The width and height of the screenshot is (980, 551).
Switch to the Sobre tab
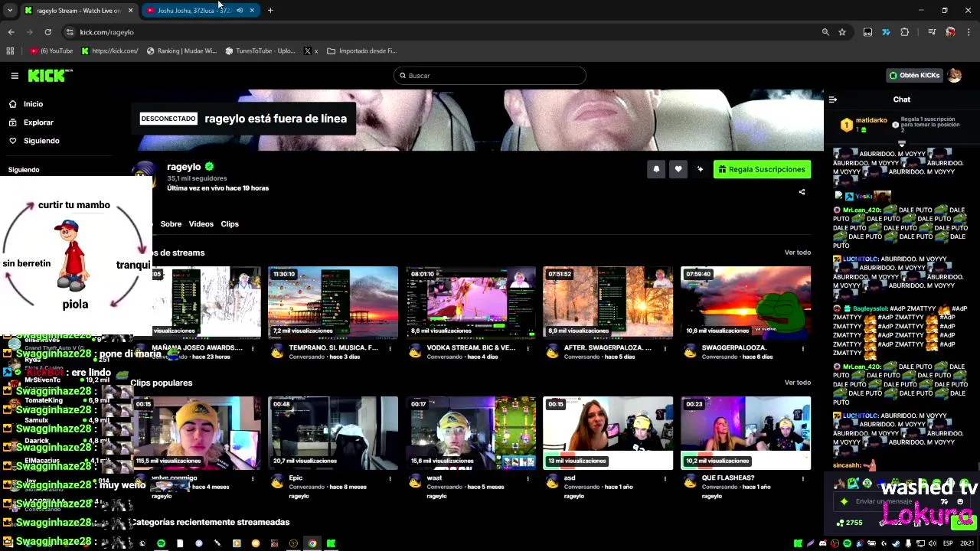[x=171, y=224]
